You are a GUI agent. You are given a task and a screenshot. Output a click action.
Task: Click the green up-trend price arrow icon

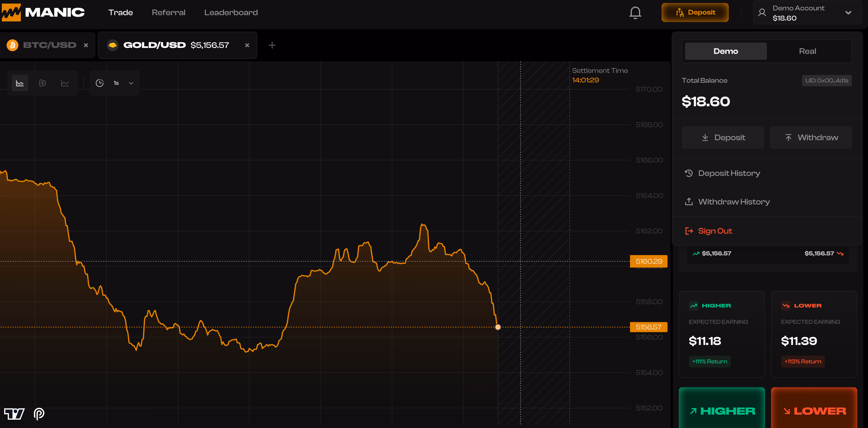click(x=696, y=254)
